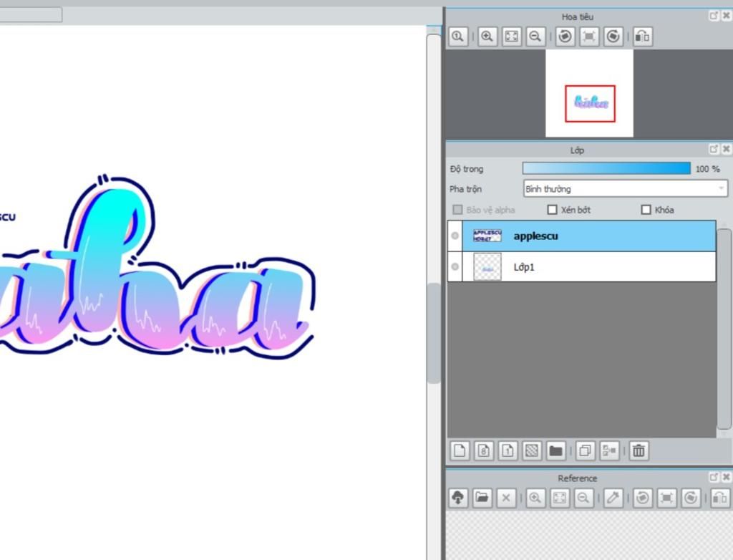Image resolution: width=733 pixels, height=560 pixels.
Task: Create a new layer folder
Action: click(555, 451)
